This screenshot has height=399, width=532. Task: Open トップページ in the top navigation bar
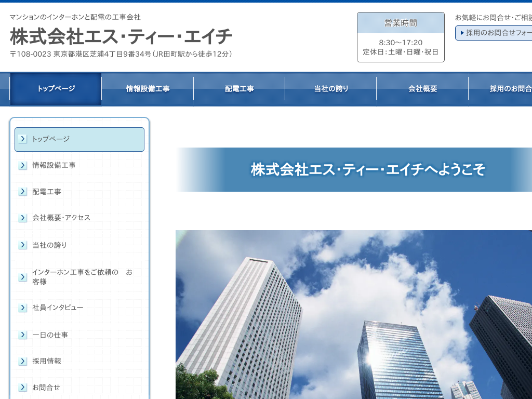point(56,89)
